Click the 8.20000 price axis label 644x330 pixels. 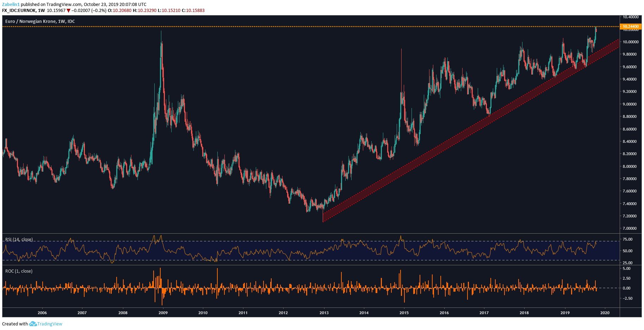(x=630, y=154)
